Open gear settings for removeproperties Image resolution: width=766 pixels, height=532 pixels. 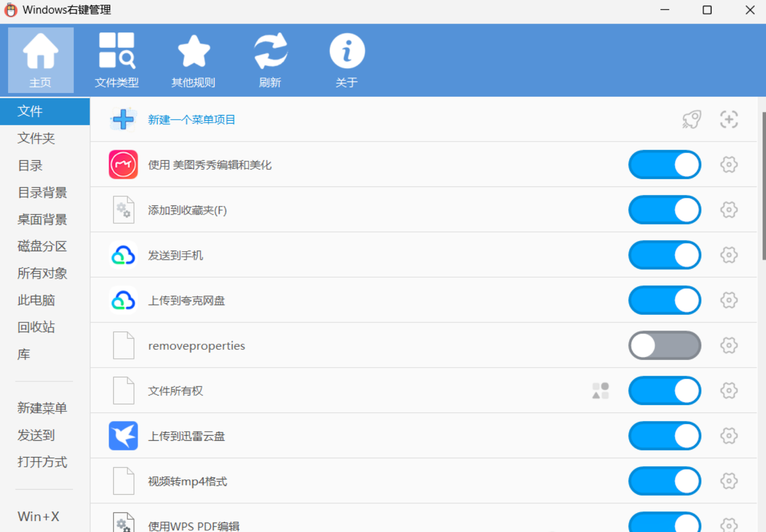(x=729, y=345)
